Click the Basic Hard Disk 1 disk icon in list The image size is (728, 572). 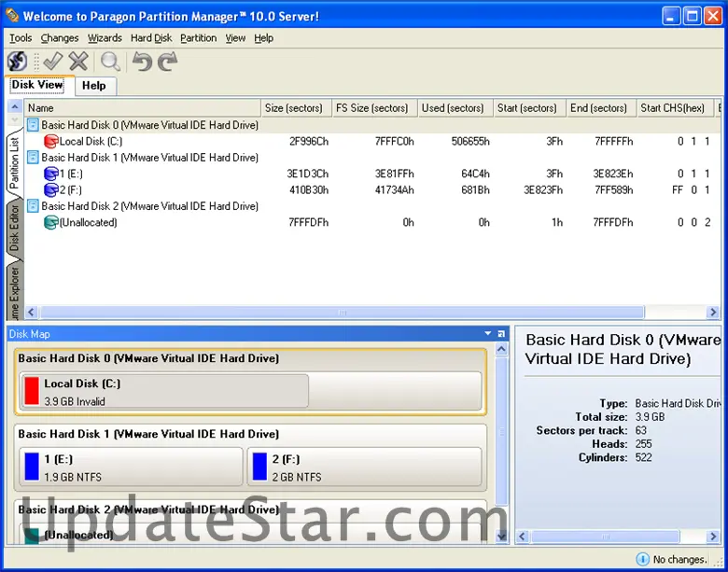click(33, 158)
